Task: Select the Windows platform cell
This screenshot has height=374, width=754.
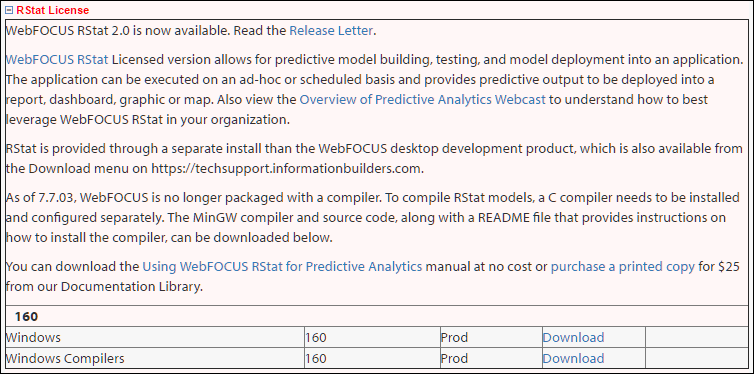Action: [x=155, y=337]
